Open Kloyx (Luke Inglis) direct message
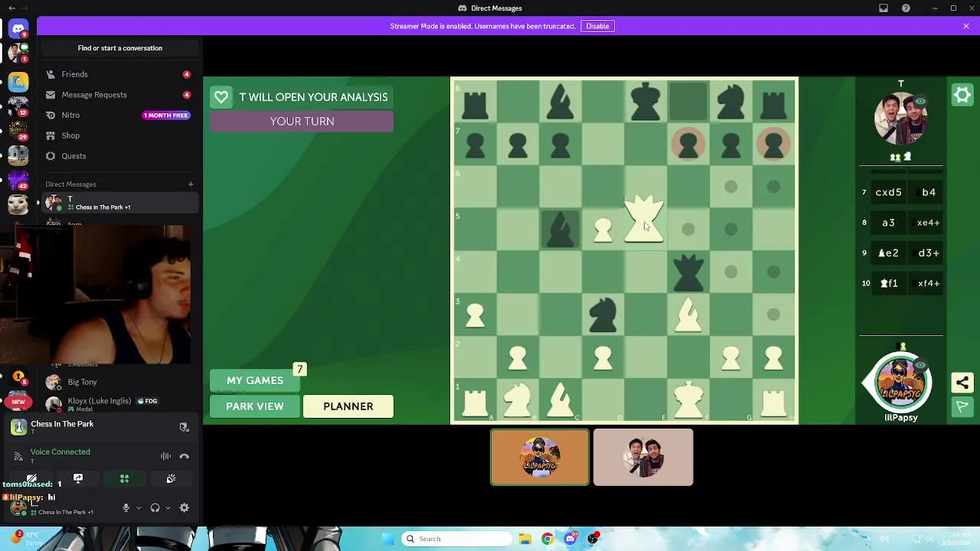The height and width of the screenshot is (551, 980). point(119,403)
